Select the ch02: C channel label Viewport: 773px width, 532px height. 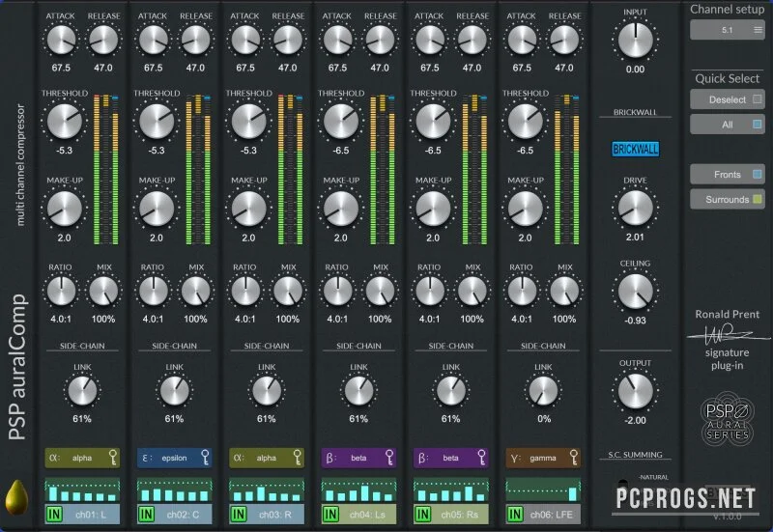(184, 515)
